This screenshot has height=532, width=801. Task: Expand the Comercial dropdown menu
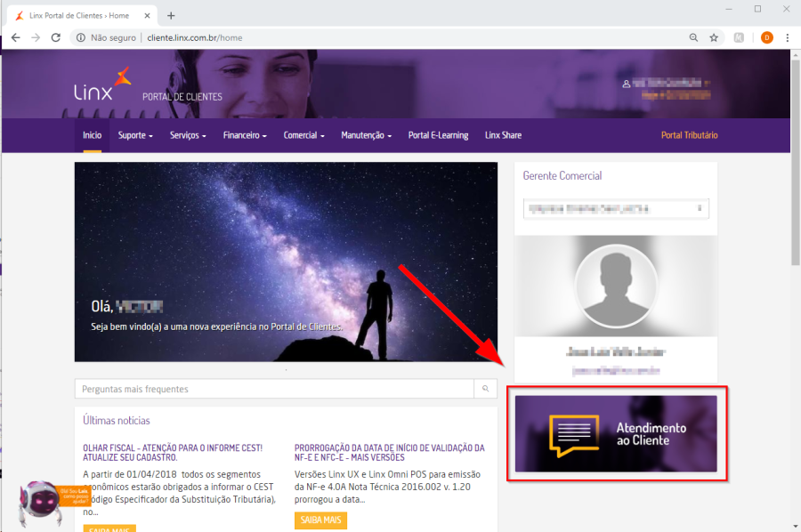tap(304, 135)
